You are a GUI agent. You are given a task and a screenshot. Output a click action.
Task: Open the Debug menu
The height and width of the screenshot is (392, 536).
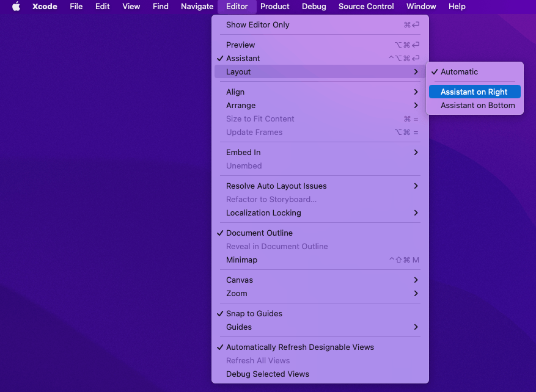pos(314,7)
